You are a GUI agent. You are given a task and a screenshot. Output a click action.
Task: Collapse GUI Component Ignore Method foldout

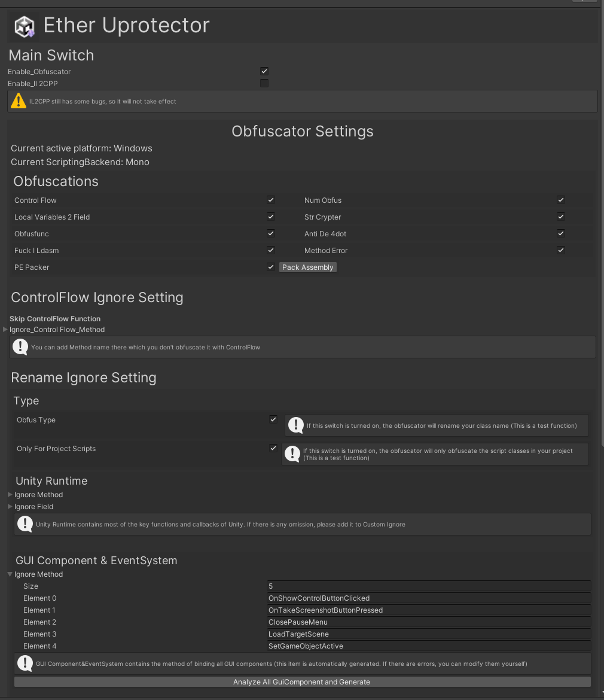coord(10,574)
